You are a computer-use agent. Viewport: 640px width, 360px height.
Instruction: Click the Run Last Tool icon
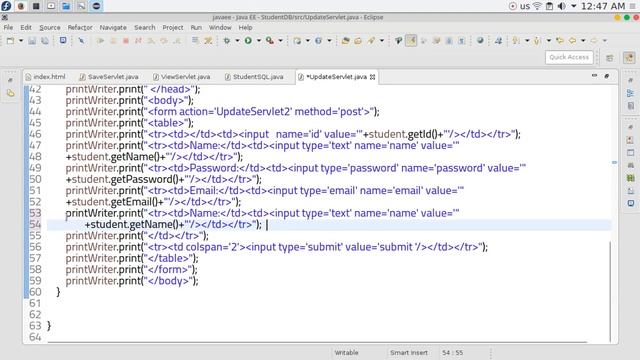[270, 40]
